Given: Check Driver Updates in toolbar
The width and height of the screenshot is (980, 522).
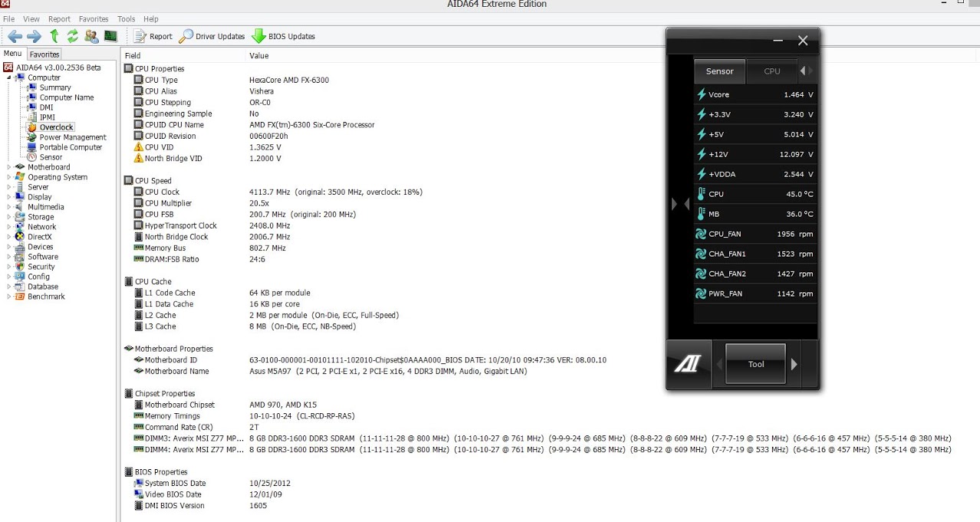Looking at the screenshot, I should [x=212, y=36].
